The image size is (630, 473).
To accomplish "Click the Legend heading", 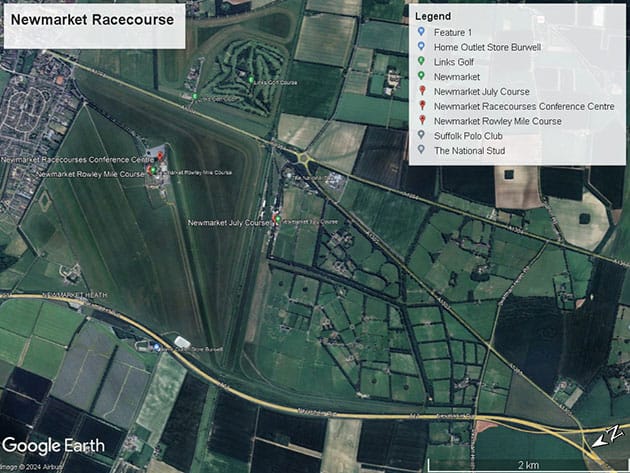I will [x=433, y=16].
